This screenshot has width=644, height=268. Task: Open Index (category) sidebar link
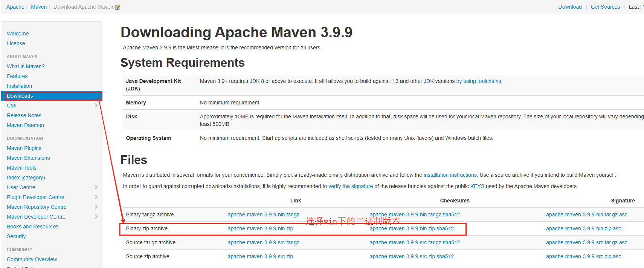point(26,178)
